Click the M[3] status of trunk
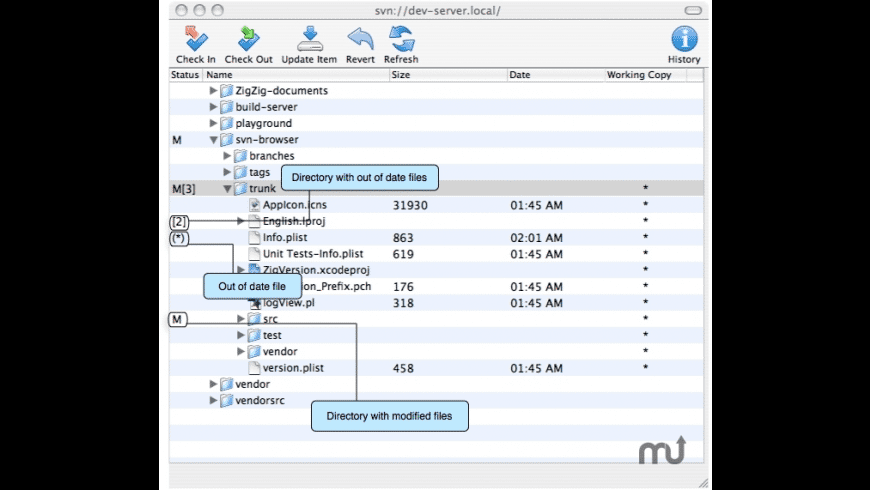 (x=184, y=189)
